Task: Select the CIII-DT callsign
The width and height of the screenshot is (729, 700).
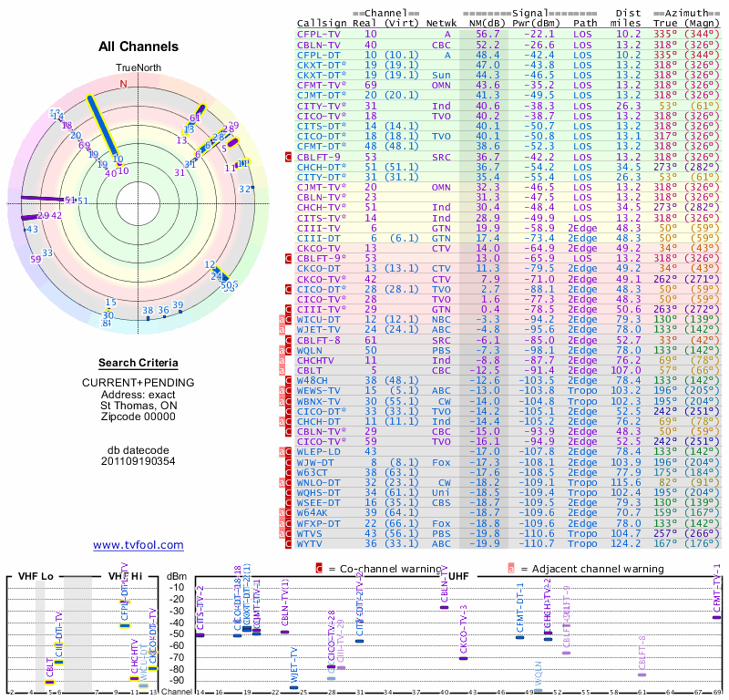Action: pos(318,238)
